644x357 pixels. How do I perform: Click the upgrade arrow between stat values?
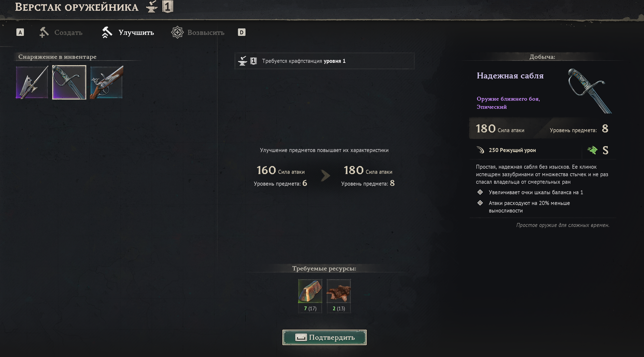click(325, 176)
